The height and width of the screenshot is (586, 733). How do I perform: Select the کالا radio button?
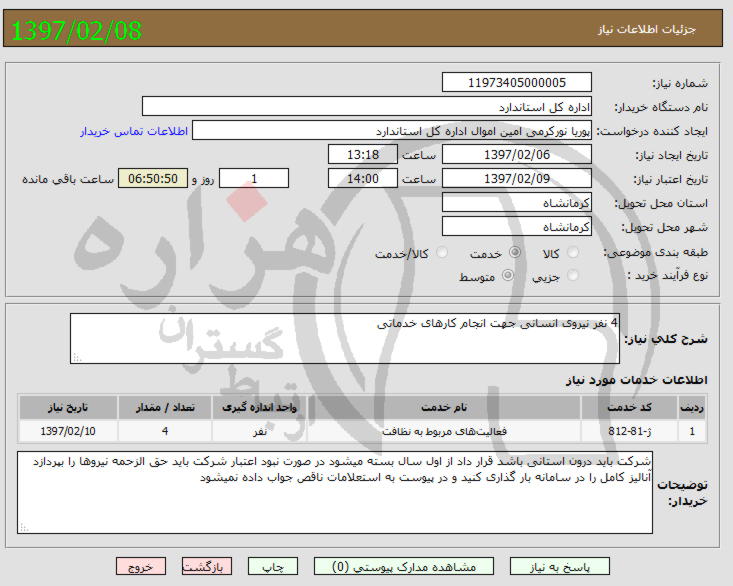[573, 253]
